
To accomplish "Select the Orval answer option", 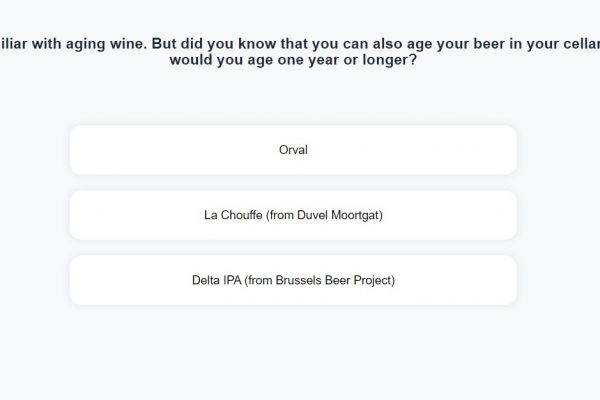I will pyautogui.click(x=293, y=150).
